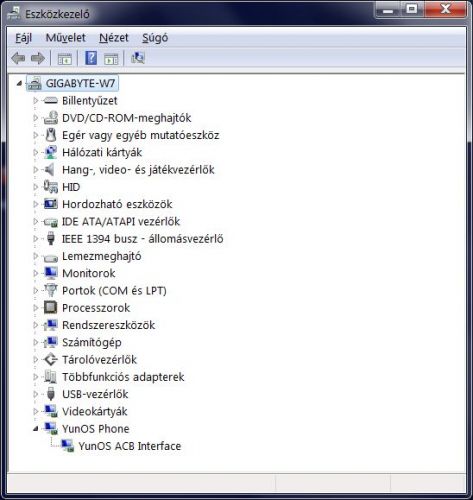The height and width of the screenshot is (500, 473).
Task: Collapse the GIGABYTE-W7 root node
Action: [x=19, y=83]
